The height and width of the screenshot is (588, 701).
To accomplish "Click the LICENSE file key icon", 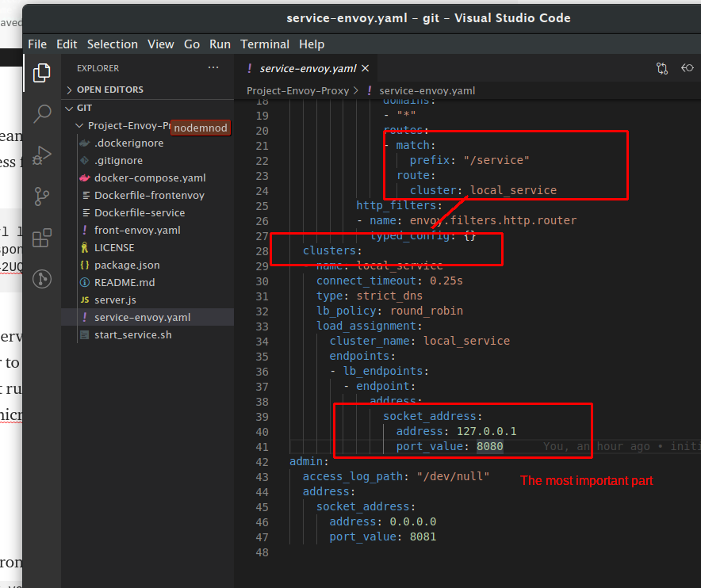I will coord(85,247).
